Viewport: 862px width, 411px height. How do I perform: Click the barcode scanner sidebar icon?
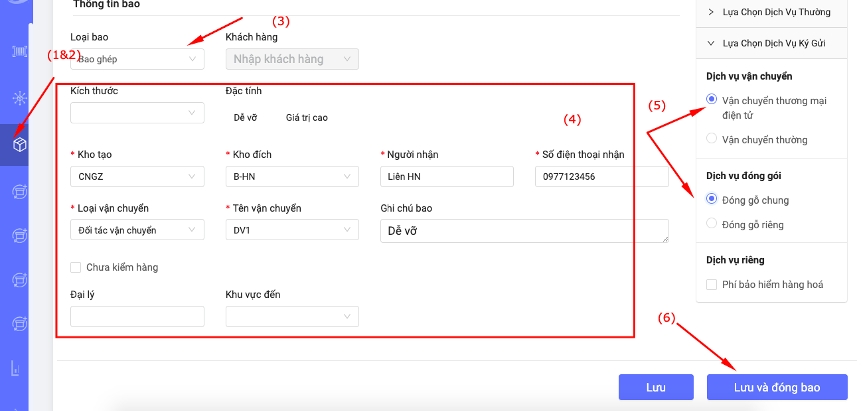pos(19,52)
